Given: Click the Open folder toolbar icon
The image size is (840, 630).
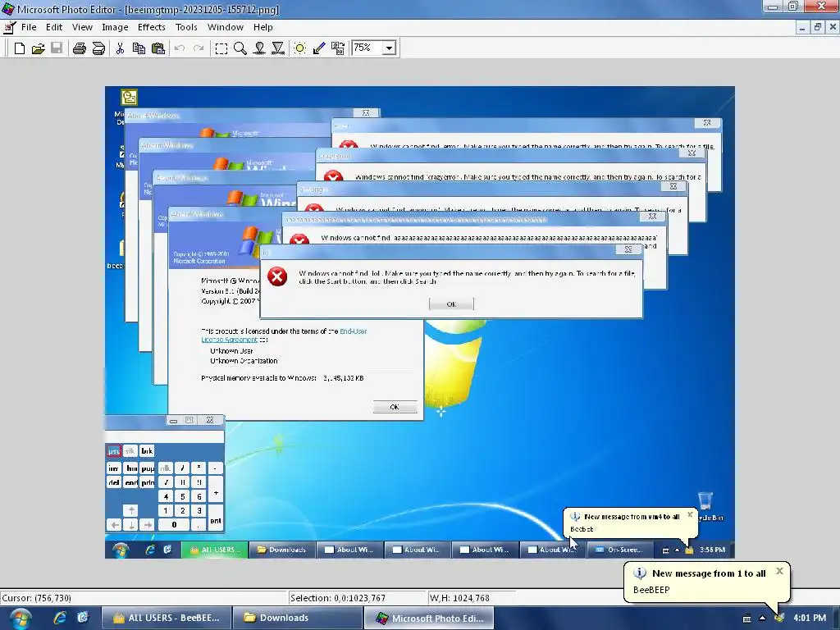Looking at the screenshot, I should coord(38,48).
